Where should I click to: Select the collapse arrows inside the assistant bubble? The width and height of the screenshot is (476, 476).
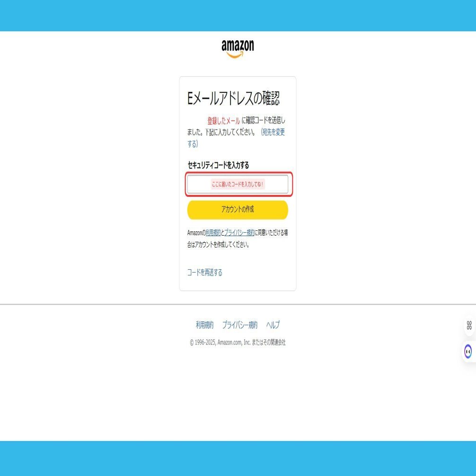point(467,352)
